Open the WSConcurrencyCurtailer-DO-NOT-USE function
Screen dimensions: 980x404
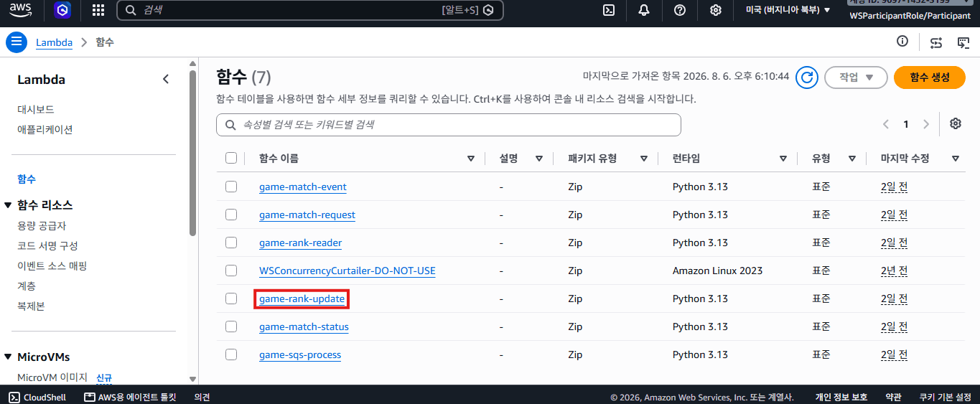click(347, 271)
